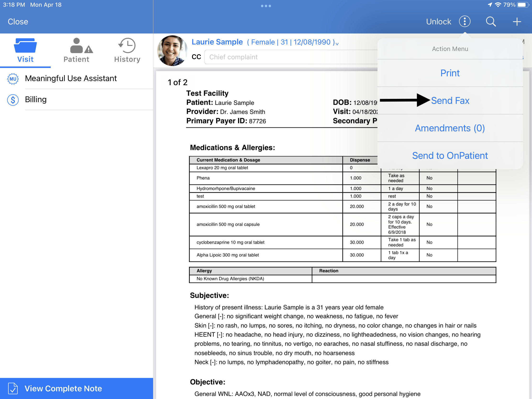Tap the 'Dispense' column header
Screen dimensions: 532x399
360,160
